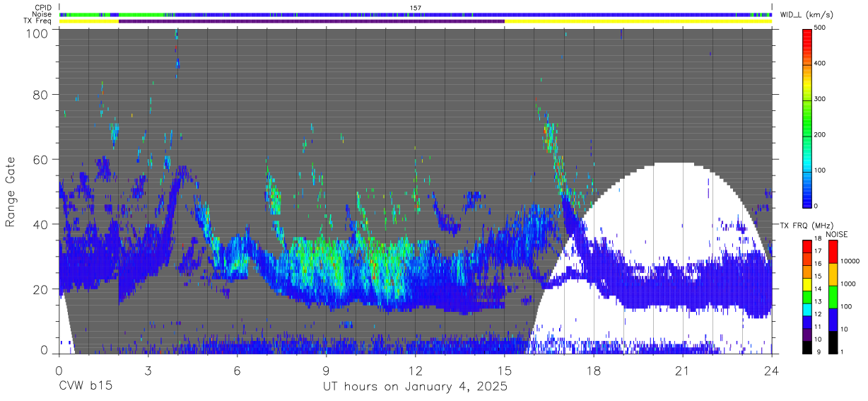Viewport: 868px width, 401px height.
Task: Click the '16' TX FRQ legend label
Action: tap(819, 265)
